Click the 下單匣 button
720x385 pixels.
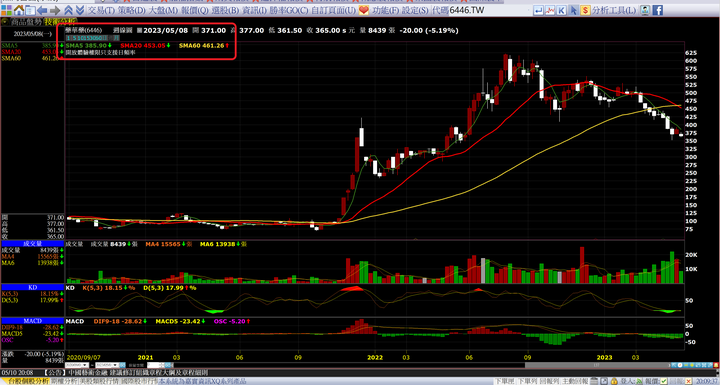(504, 381)
